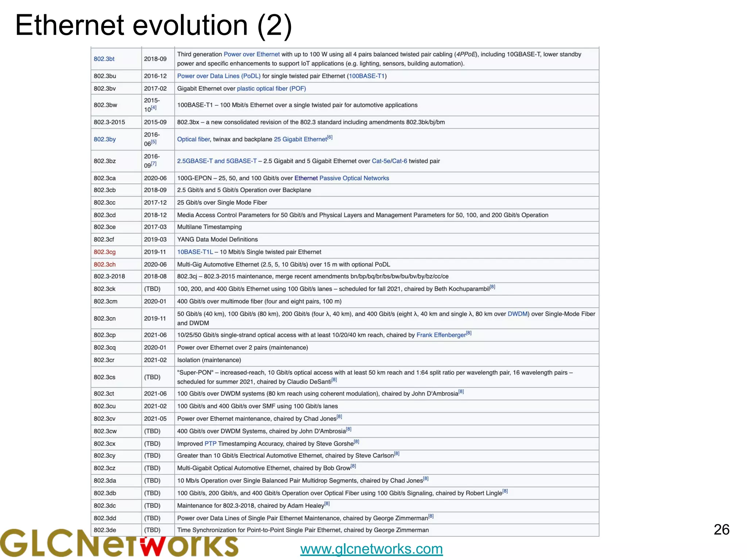Screen dimensions: 747x560
Task: Follow the 25 Gigabit Ethernet link
Action: (300, 139)
